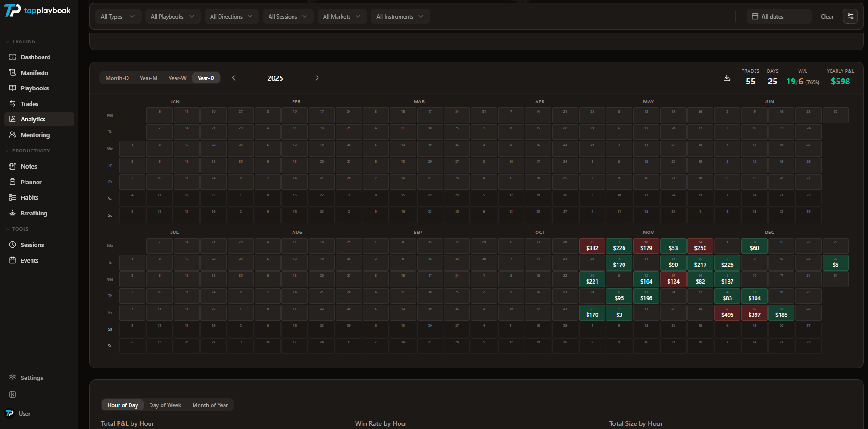Open the Playbooks section in the sidebar

pos(35,88)
